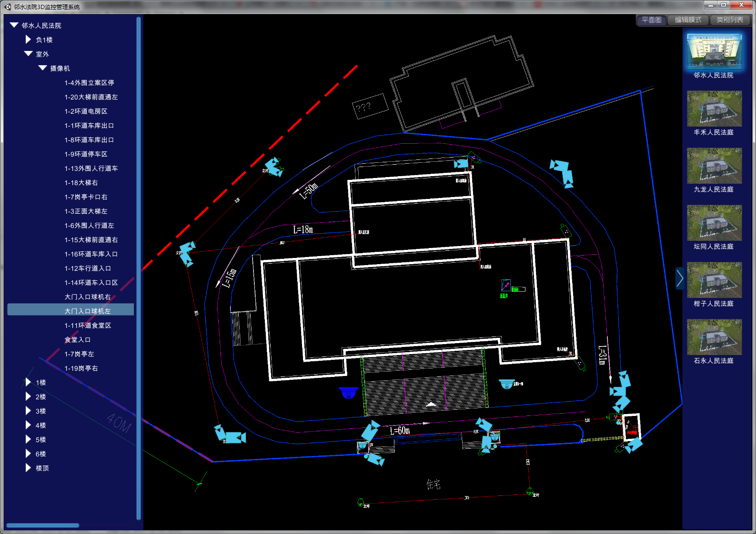
Task: Select camera 1-11环道食堂区
Action: [x=88, y=326]
